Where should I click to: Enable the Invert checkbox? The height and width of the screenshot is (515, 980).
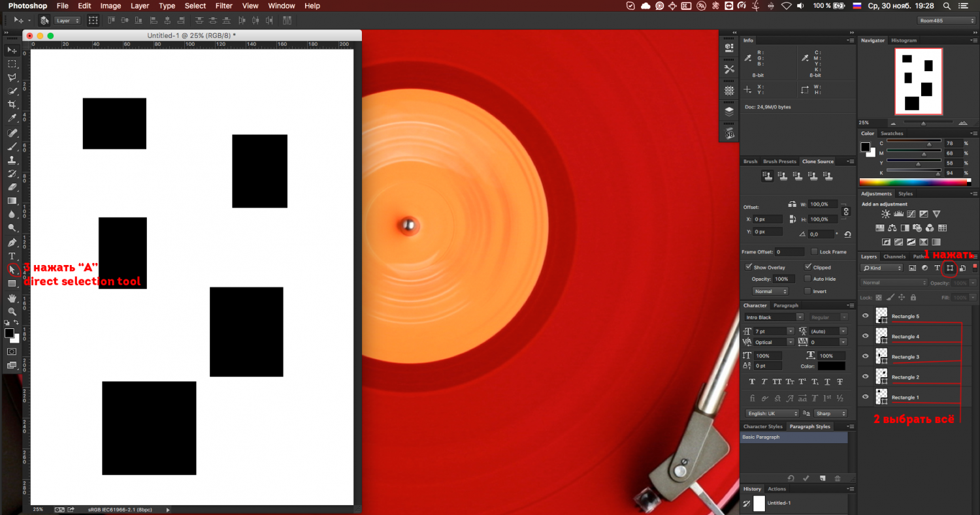pyautogui.click(x=808, y=291)
